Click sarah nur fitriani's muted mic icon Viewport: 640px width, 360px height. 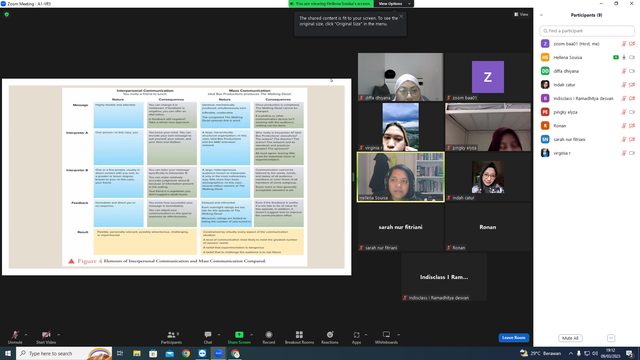[624, 139]
